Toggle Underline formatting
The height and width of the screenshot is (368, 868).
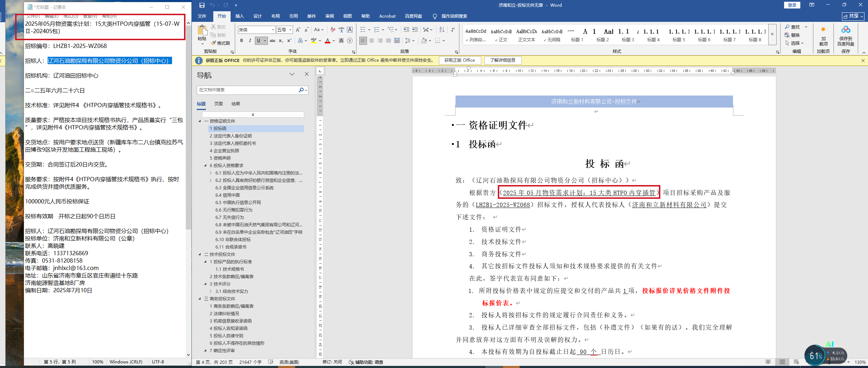pyautogui.click(x=258, y=41)
